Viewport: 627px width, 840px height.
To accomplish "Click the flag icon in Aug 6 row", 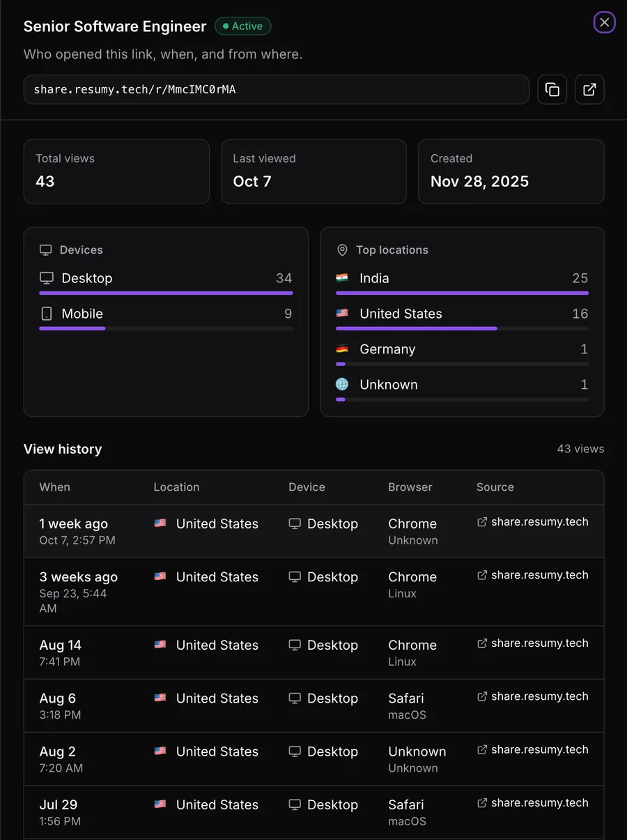I will pos(160,698).
